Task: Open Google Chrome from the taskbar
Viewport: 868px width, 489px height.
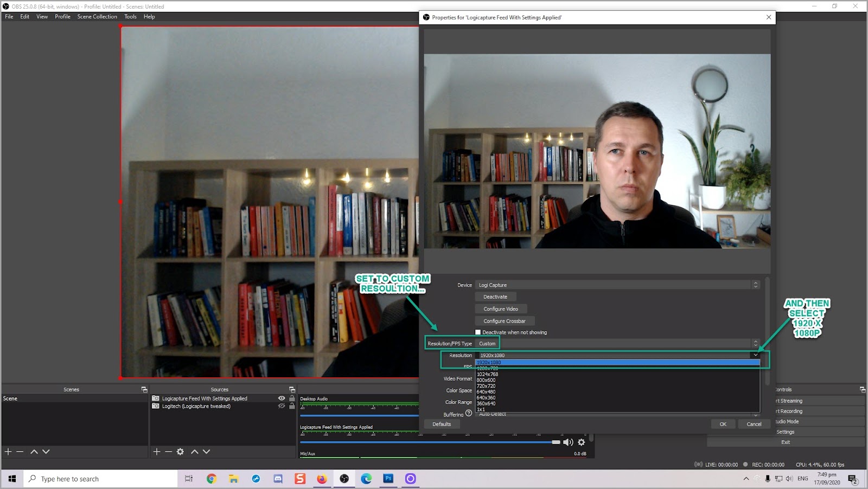Action: coord(212,479)
